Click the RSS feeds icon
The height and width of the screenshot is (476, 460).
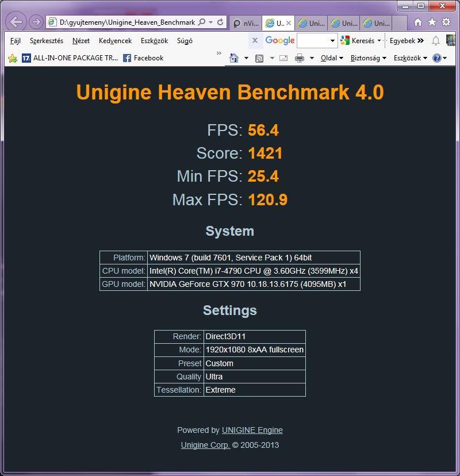click(x=259, y=58)
